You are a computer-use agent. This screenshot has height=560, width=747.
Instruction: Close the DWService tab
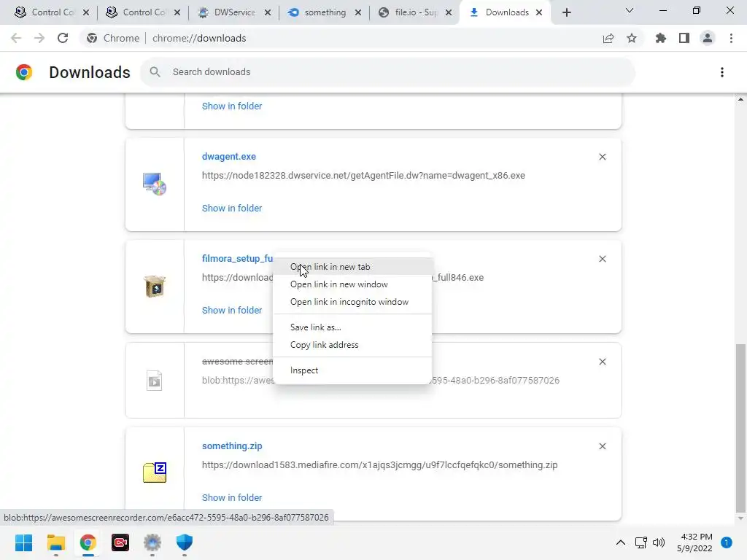(x=268, y=12)
